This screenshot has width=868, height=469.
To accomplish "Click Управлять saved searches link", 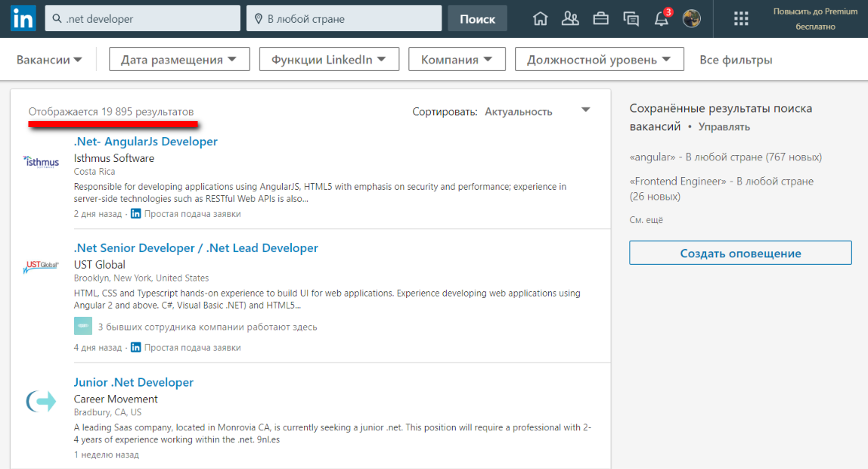I will 724,127.
